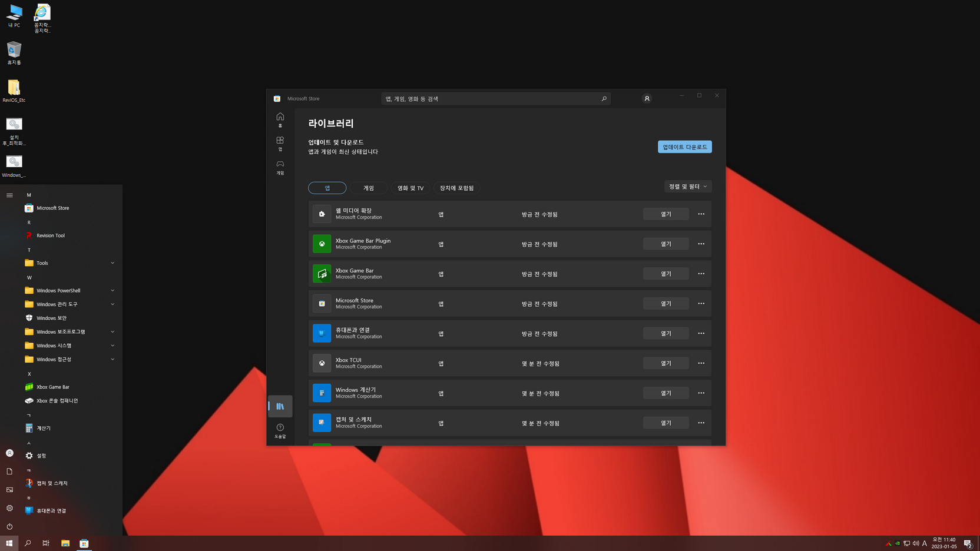The image size is (980, 551).
Task: Open more options for the Microsoft Store row
Action: coord(701,303)
